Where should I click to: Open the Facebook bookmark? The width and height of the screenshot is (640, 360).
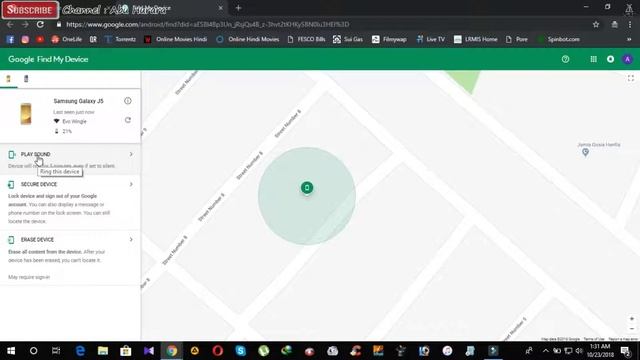click(x=11, y=39)
